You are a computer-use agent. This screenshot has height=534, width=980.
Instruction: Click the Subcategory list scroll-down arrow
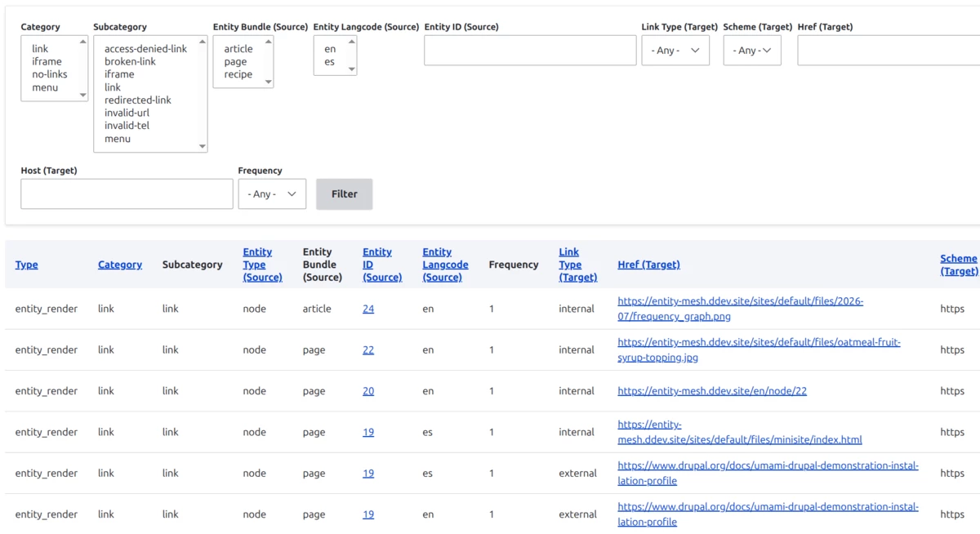pos(203,146)
